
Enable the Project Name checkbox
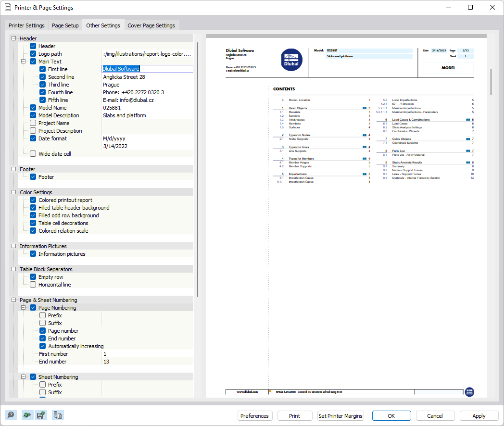33,123
